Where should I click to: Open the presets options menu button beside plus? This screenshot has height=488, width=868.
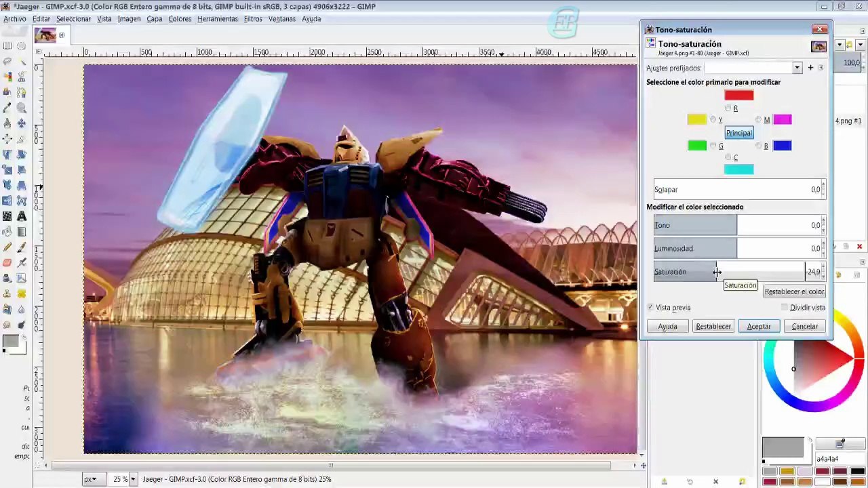coord(821,68)
